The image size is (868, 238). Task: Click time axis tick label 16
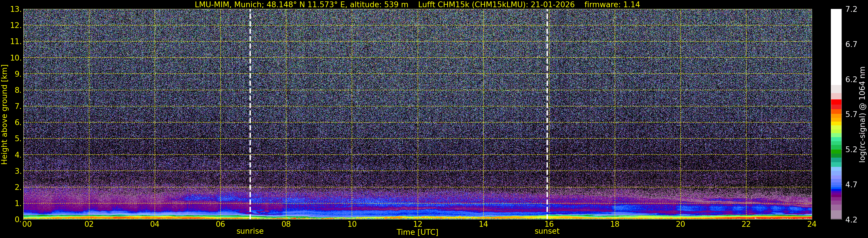[549, 224]
